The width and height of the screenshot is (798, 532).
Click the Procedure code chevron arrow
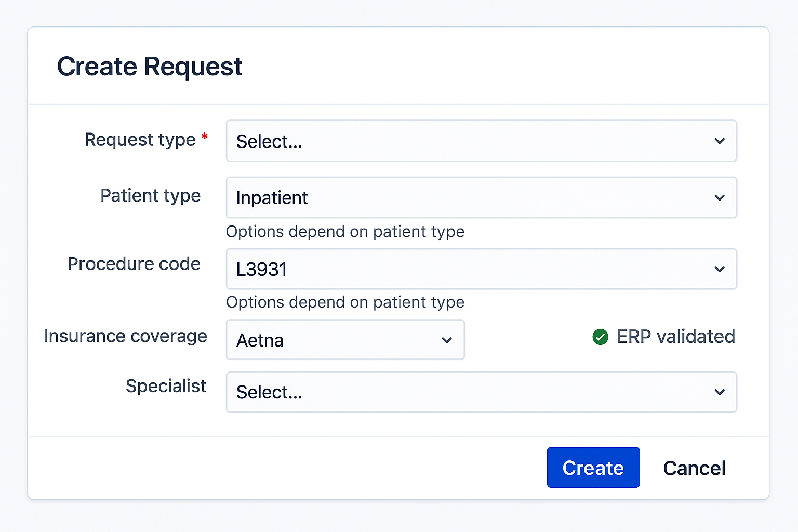[720, 269]
